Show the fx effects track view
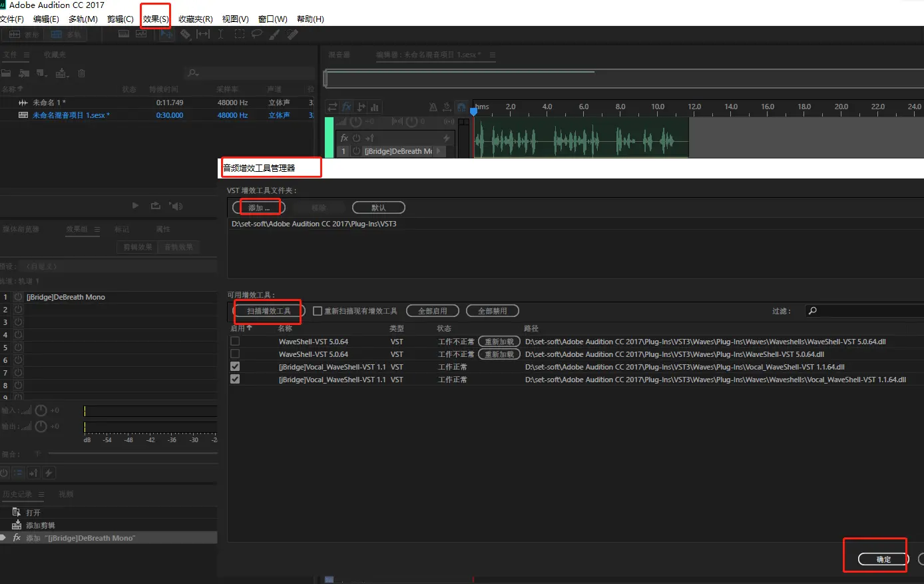 [347, 107]
